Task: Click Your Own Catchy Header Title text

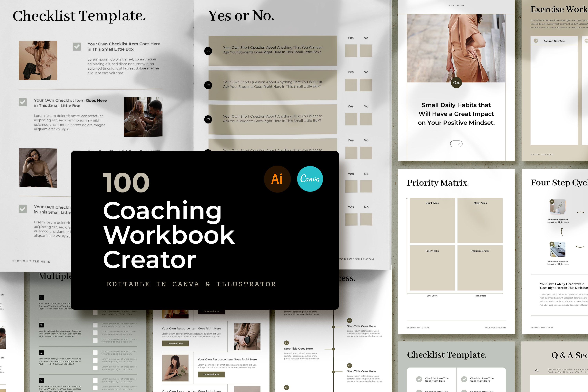Action: [x=562, y=284]
